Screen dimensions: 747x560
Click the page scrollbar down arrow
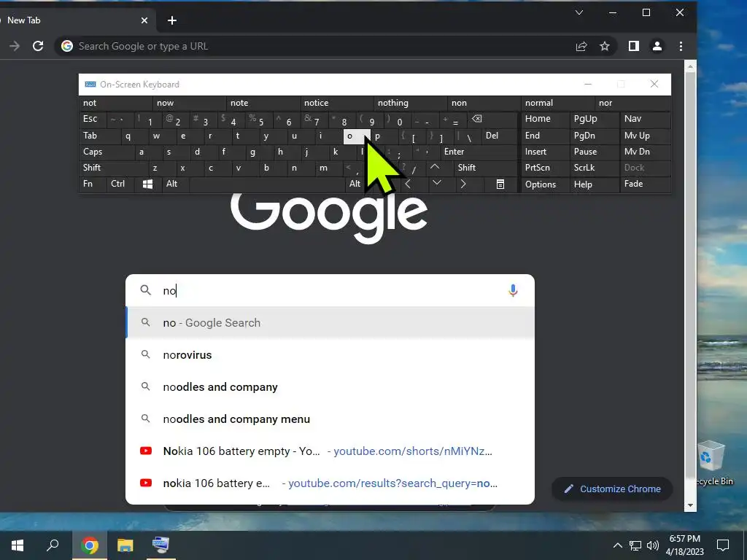pos(690,505)
